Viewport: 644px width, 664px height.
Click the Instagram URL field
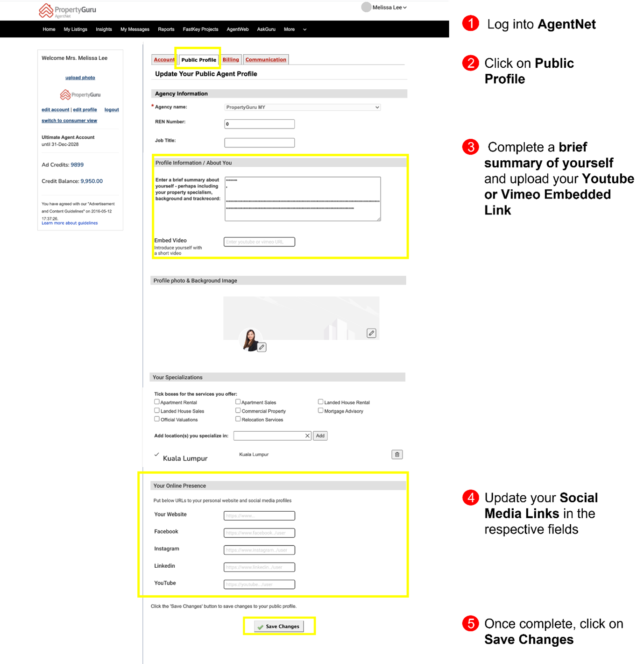pyautogui.click(x=260, y=550)
